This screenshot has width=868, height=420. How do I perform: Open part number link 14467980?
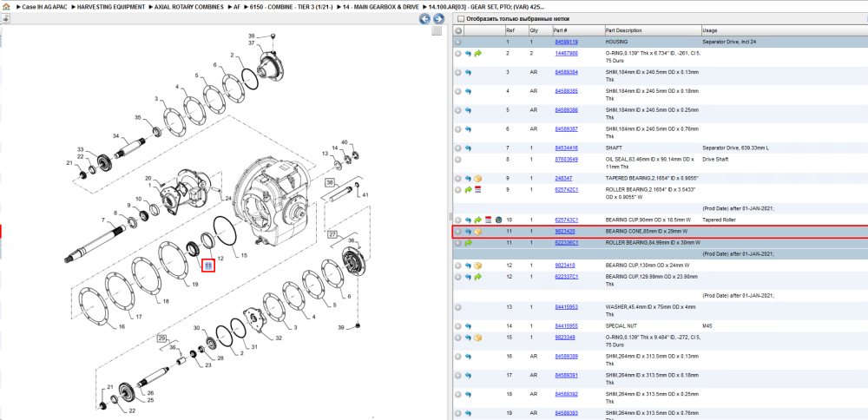[x=566, y=54]
